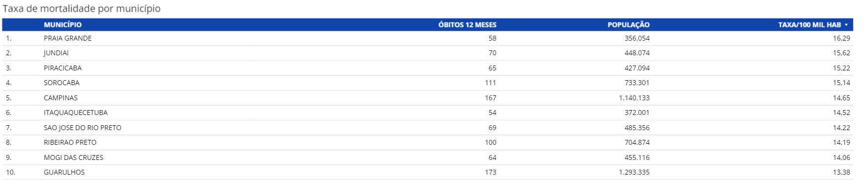Select SAO JOSE DO RIO PRETO row
The height and width of the screenshot is (180, 868).
(428, 128)
